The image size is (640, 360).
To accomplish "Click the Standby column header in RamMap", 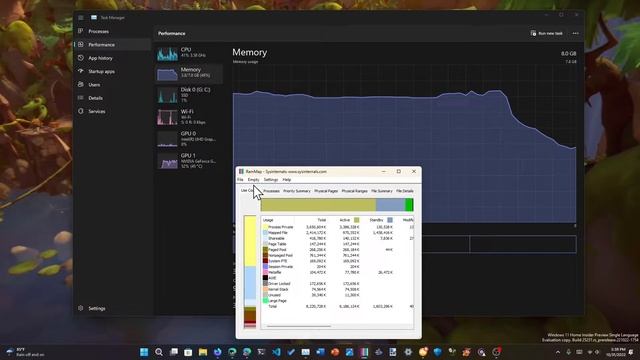I will [376, 220].
